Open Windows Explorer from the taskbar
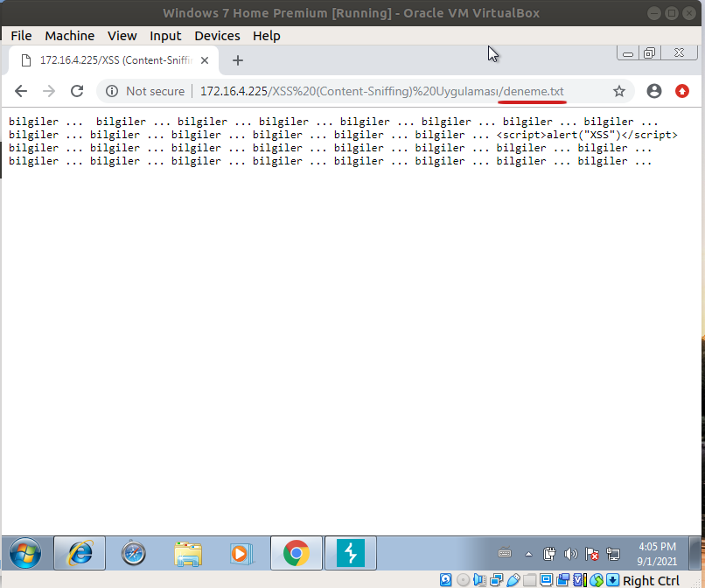Screen dimensions: 705x588 [188, 554]
